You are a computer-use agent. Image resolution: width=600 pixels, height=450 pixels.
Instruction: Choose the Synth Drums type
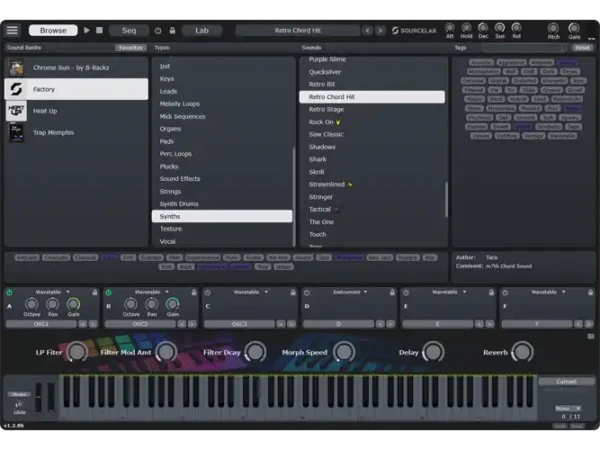tap(222, 204)
